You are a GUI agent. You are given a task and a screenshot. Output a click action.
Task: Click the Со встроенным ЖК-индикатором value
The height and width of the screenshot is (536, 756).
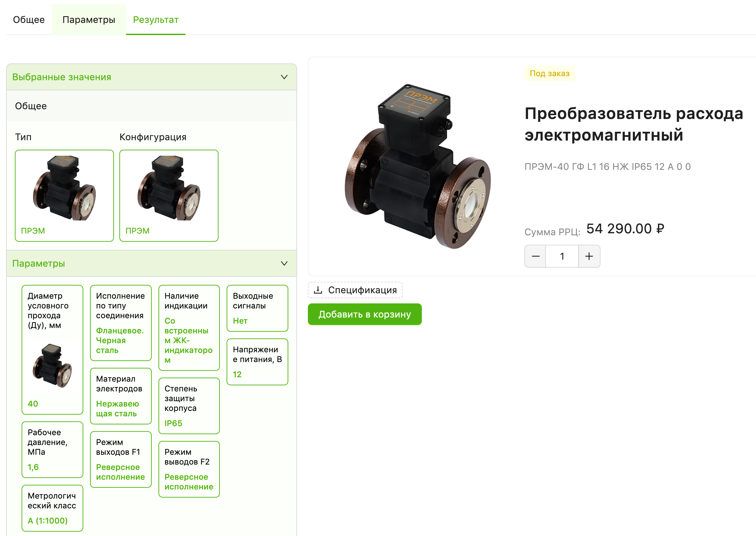(188, 340)
